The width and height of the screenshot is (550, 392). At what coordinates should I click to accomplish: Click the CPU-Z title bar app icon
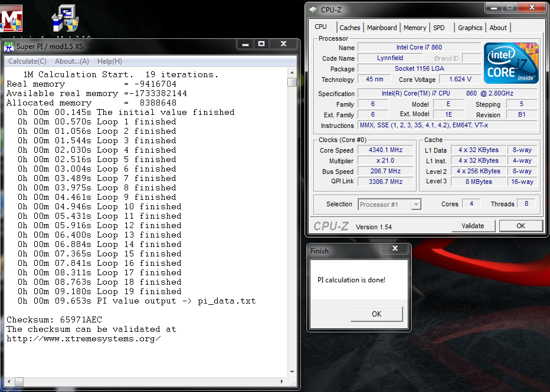313,10
